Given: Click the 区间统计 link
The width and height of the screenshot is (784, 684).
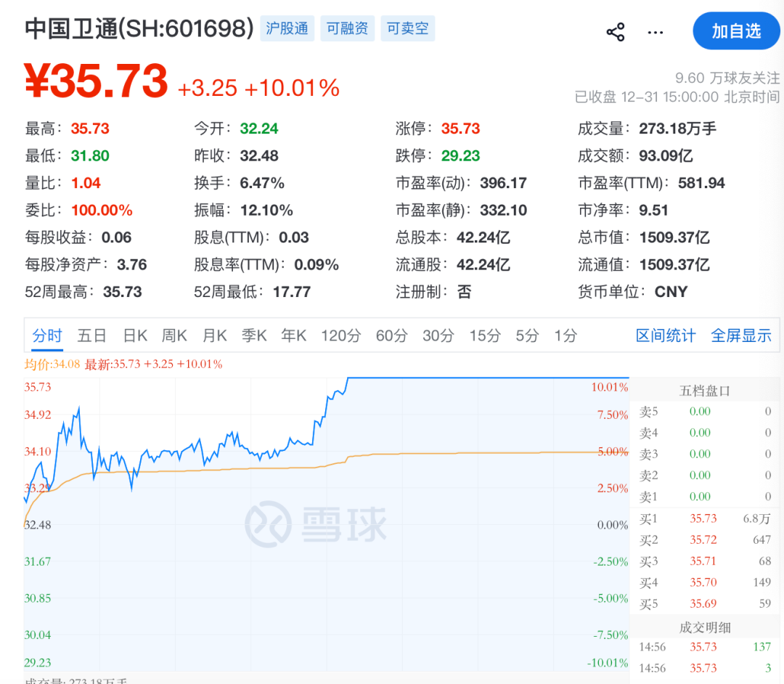Looking at the screenshot, I should (x=666, y=335).
